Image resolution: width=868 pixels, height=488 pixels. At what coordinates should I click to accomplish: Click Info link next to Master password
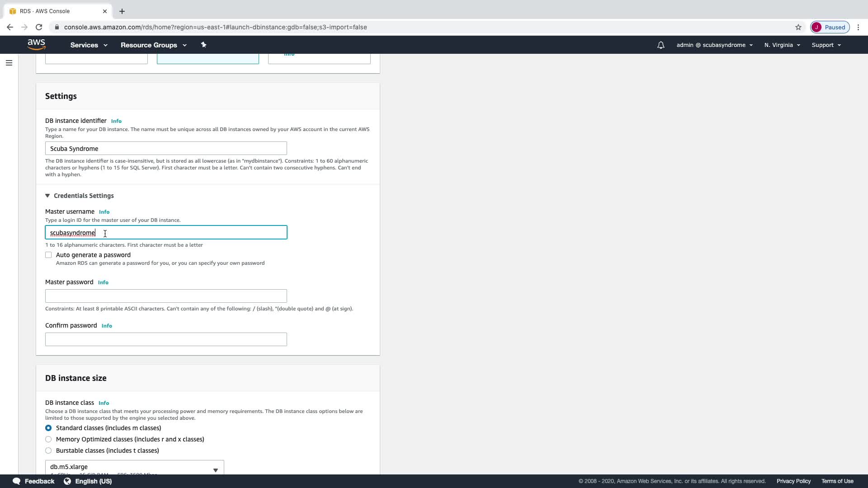[x=103, y=282]
